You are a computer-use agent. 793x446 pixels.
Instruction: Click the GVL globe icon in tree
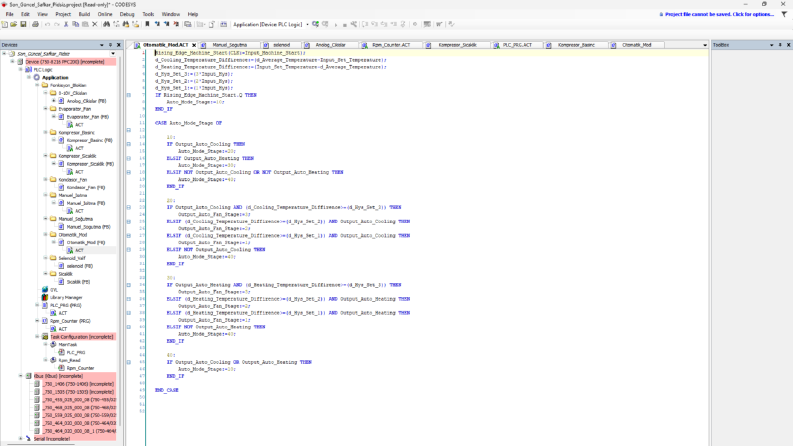coord(45,290)
